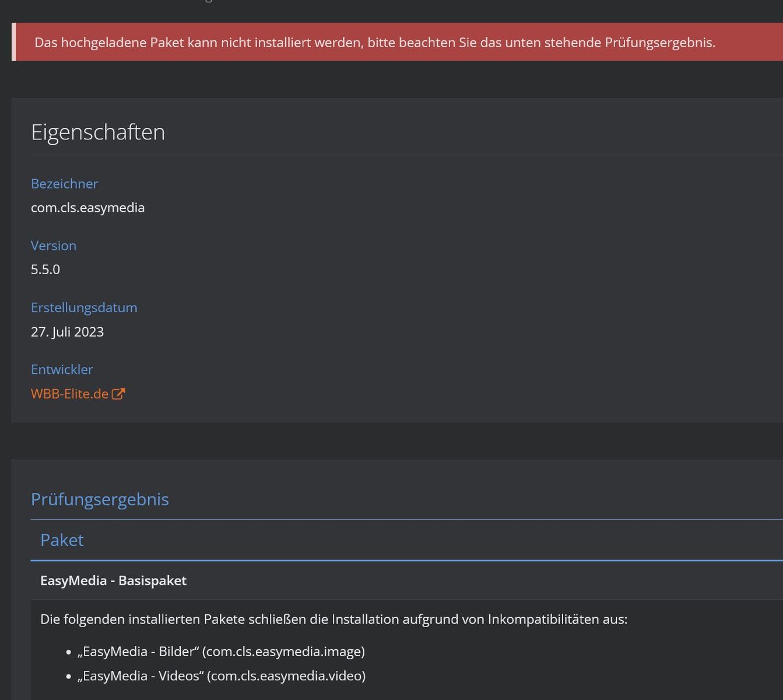
Task: Click the incompatibility explanation sentence
Action: [333, 619]
